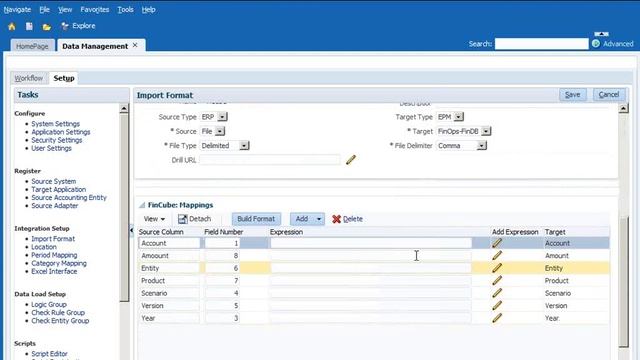Screen dimensions: 640x360
Task: Switch to the HomePage tab
Action: point(32,46)
